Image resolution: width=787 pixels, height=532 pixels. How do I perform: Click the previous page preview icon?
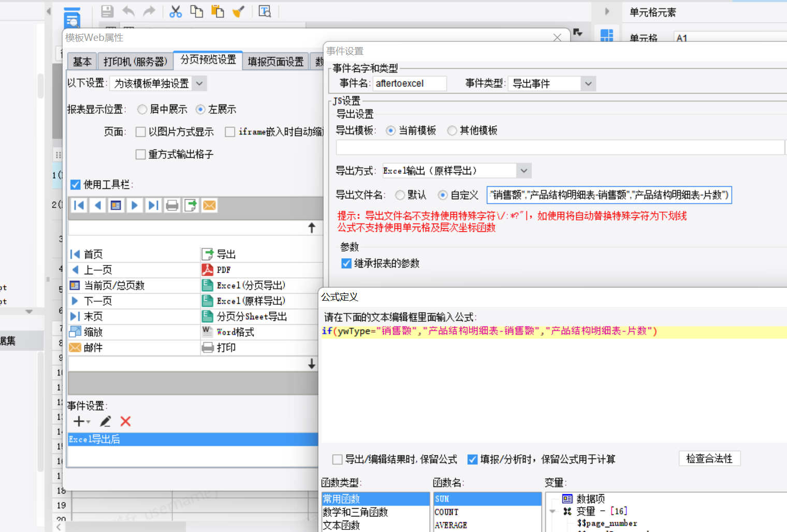click(x=98, y=205)
